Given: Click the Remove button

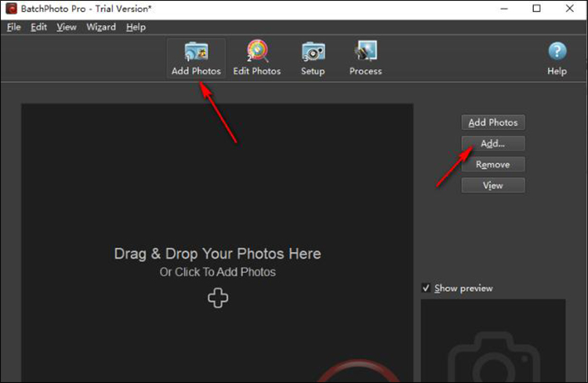Looking at the screenshot, I should (493, 165).
